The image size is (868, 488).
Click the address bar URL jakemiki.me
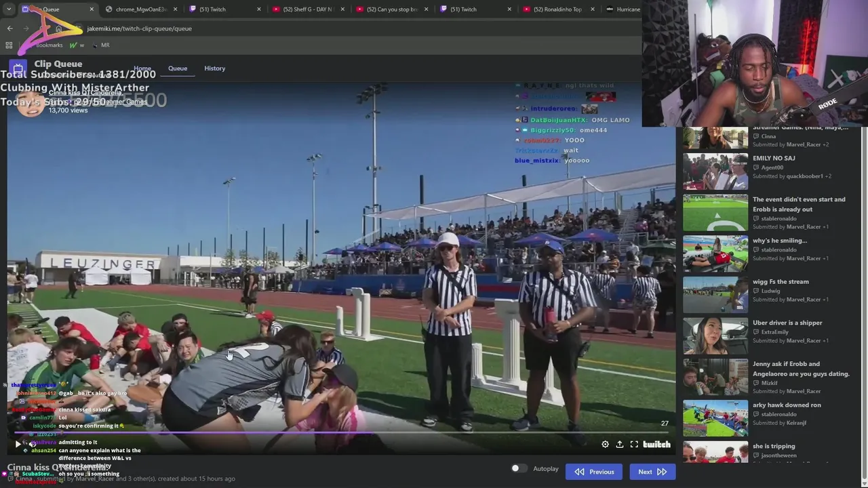140,28
